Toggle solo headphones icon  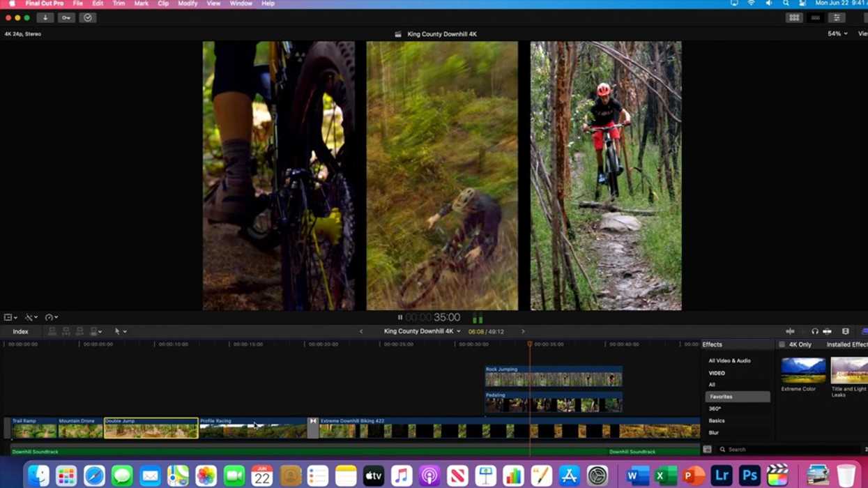tap(814, 332)
